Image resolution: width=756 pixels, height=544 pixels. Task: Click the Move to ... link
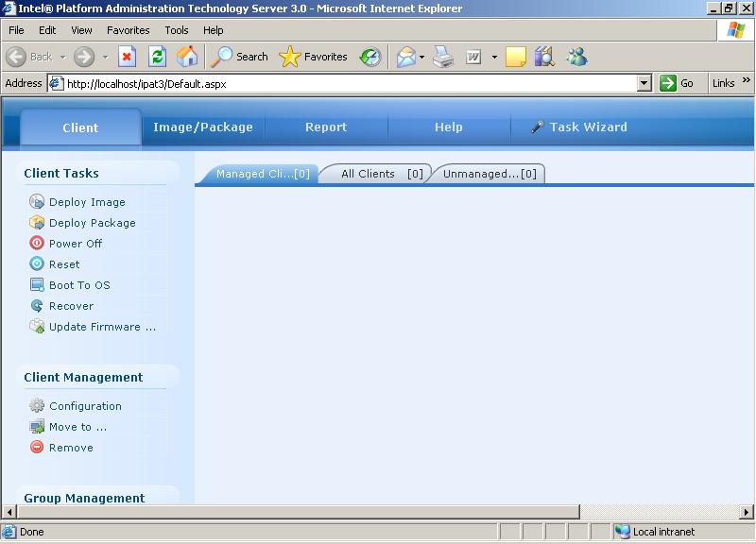coord(77,427)
